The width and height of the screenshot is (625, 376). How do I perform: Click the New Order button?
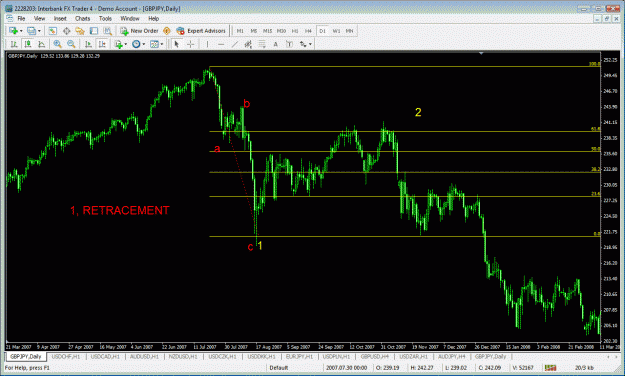point(140,31)
